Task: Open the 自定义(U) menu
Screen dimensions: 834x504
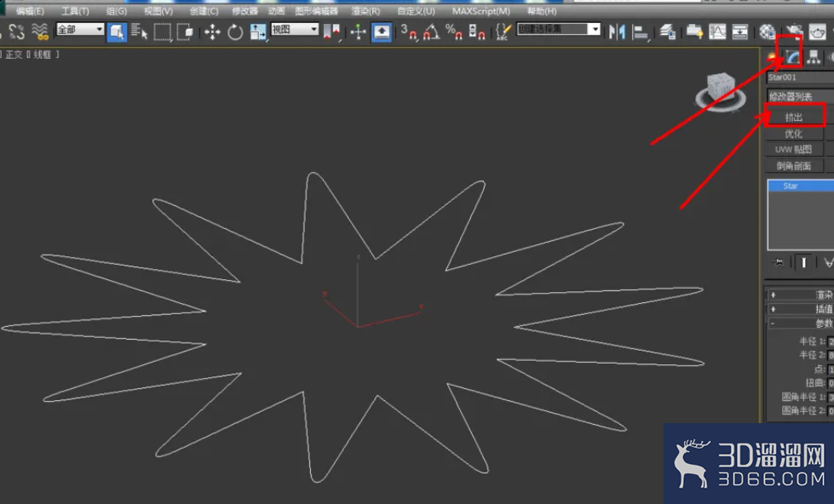Action: [x=416, y=10]
